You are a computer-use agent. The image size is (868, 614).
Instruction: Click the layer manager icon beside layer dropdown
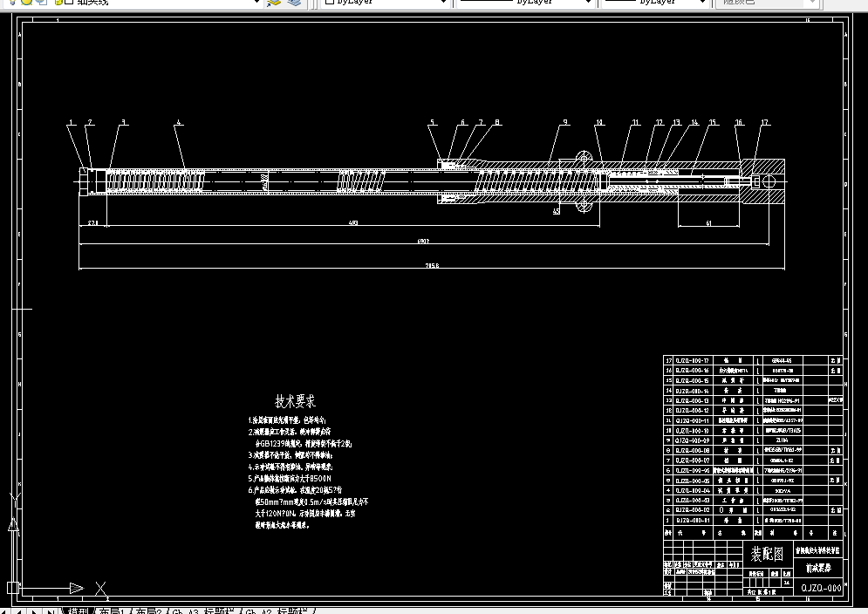click(x=273, y=3)
